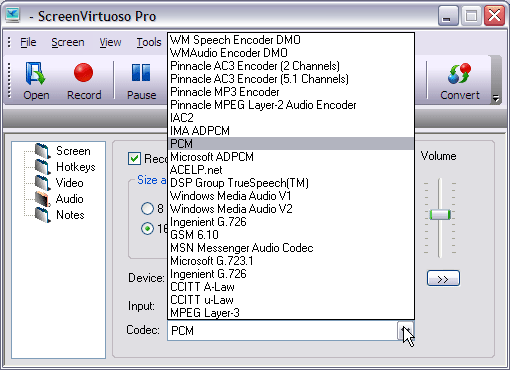Select the Video settings icon in tree
This screenshot has width=510, height=370.
point(42,183)
